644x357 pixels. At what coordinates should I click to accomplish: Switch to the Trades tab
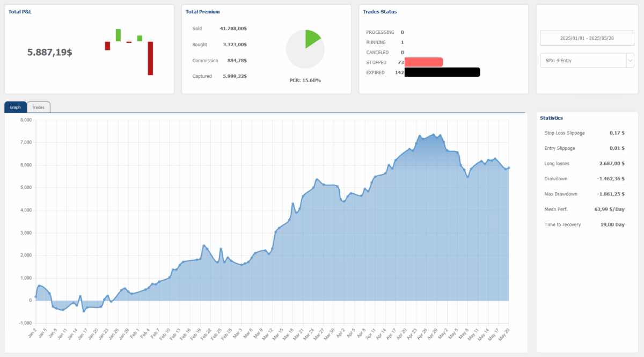(x=38, y=107)
